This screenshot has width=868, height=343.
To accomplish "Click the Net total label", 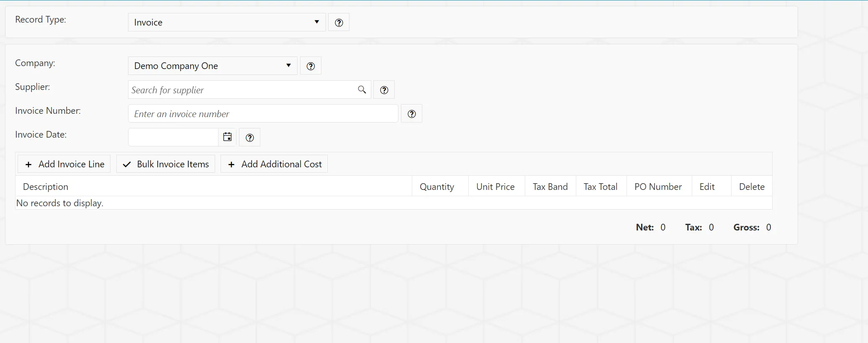I will [x=645, y=228].
